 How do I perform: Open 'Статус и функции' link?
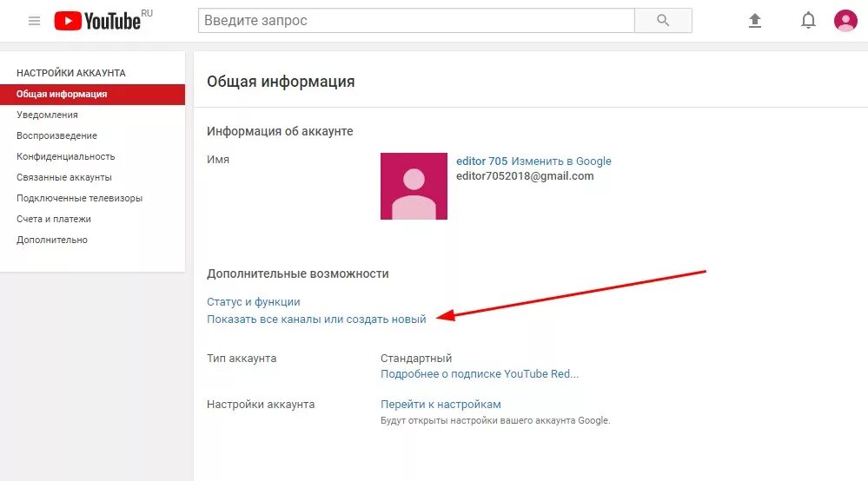point(254,302)
